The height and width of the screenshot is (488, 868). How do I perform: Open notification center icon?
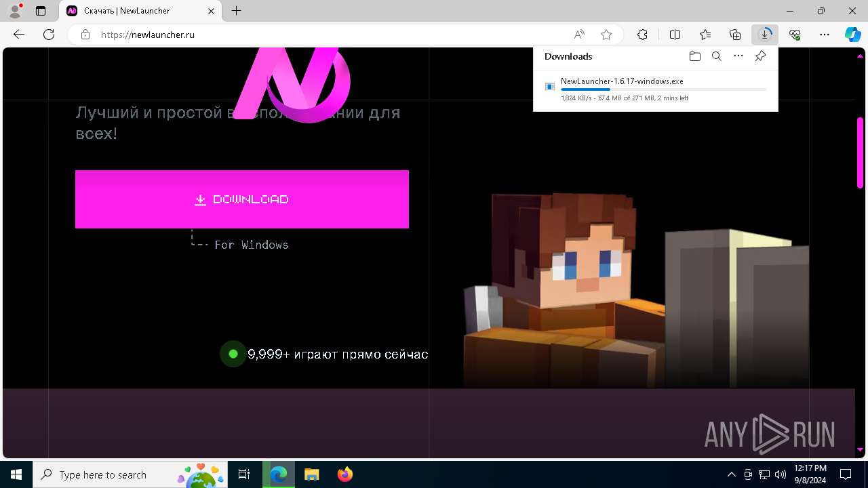[846, 474]
